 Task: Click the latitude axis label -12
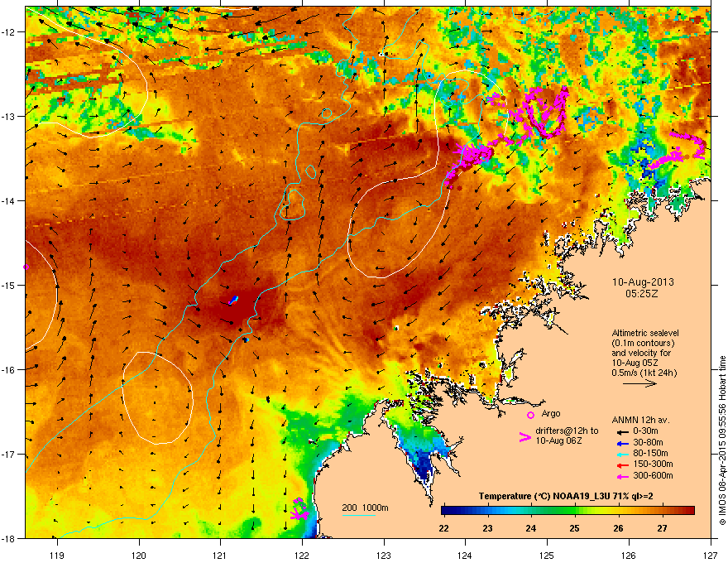[x=8, y=32]
